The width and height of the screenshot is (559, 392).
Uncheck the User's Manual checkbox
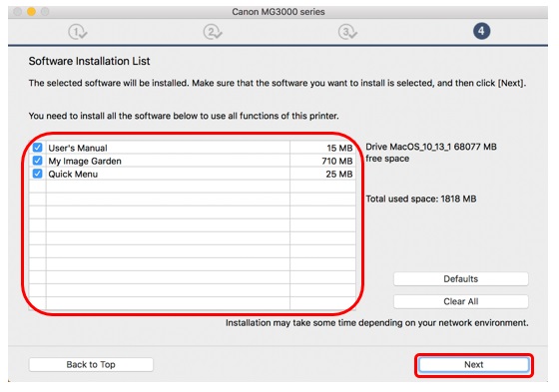(x=38, y=148)
